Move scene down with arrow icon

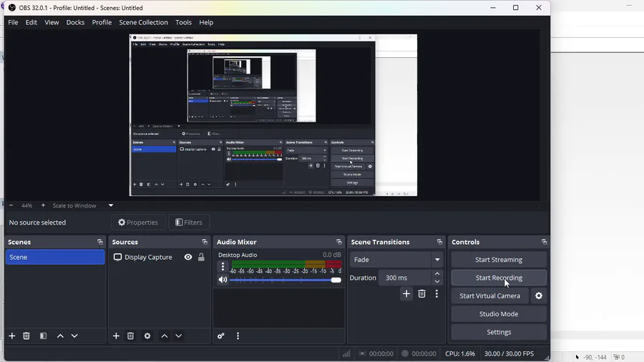[74, 336]
